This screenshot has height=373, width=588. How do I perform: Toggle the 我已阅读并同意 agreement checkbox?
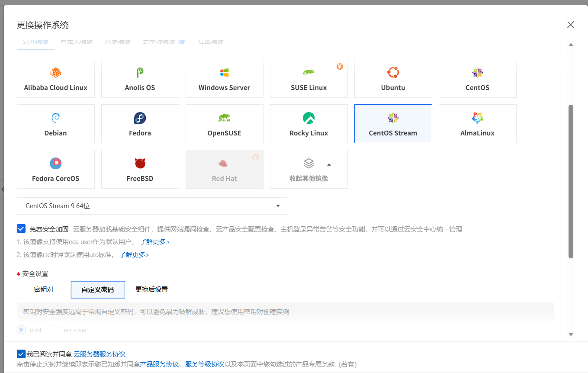click(x=21, y=354)
